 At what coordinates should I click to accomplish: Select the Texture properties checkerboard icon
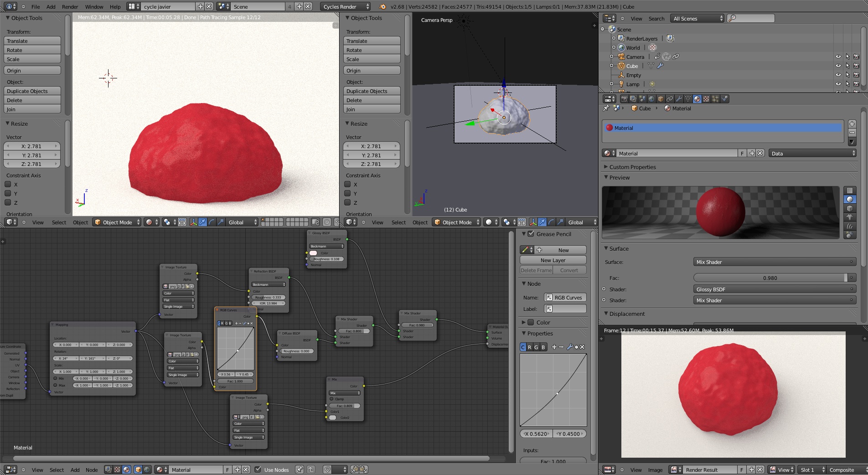point(706,99)
